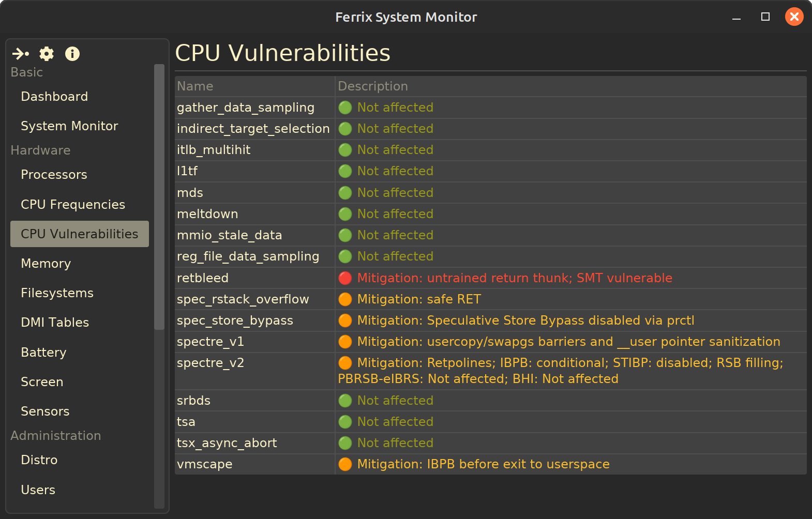Open the Sensors page
Viewport: 812px width, 519px height.
click(45, 411)
